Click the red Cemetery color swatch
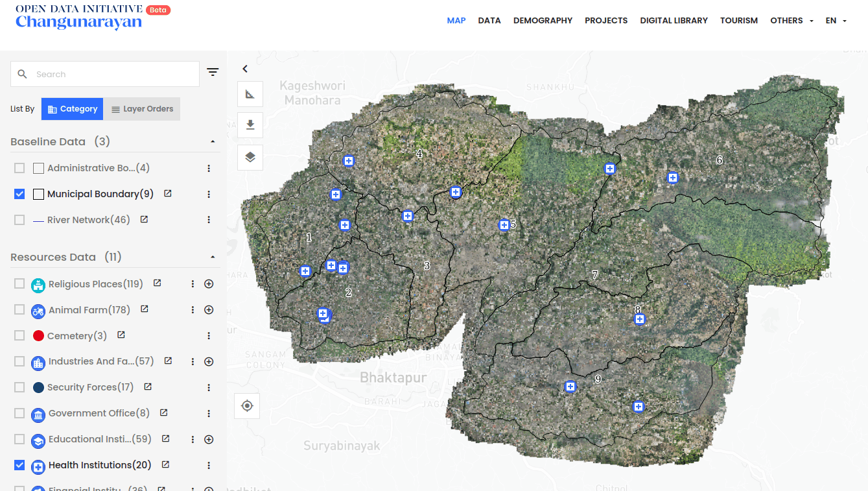Image resolution: width=868 pixels, height=491 pixels. point(38,336)
